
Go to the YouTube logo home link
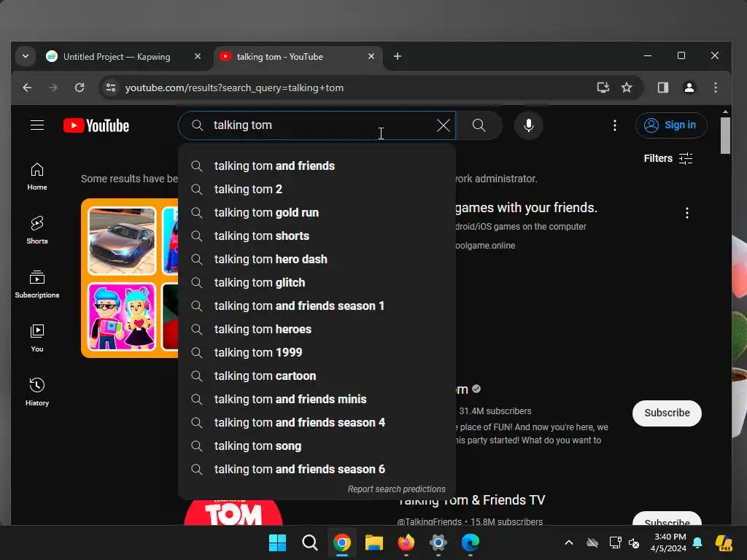(x=96, y=125)
